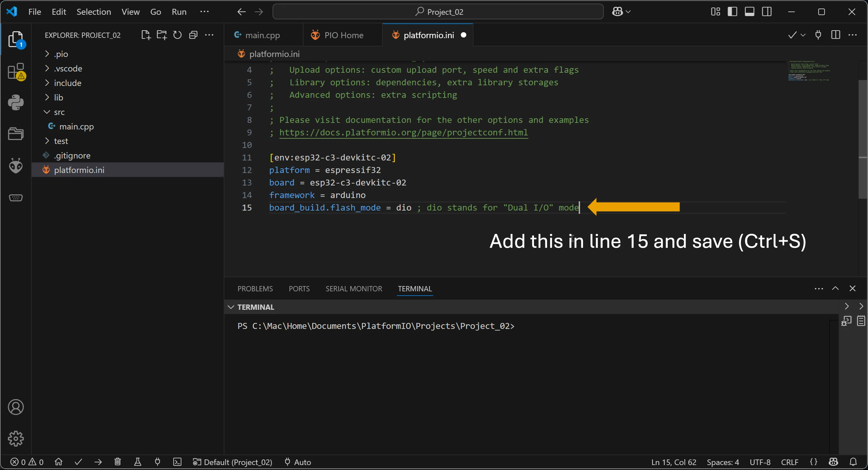Refresh the Explorer file tree
868x470 pixels.
pyautogui.click(x=177, y=35)
